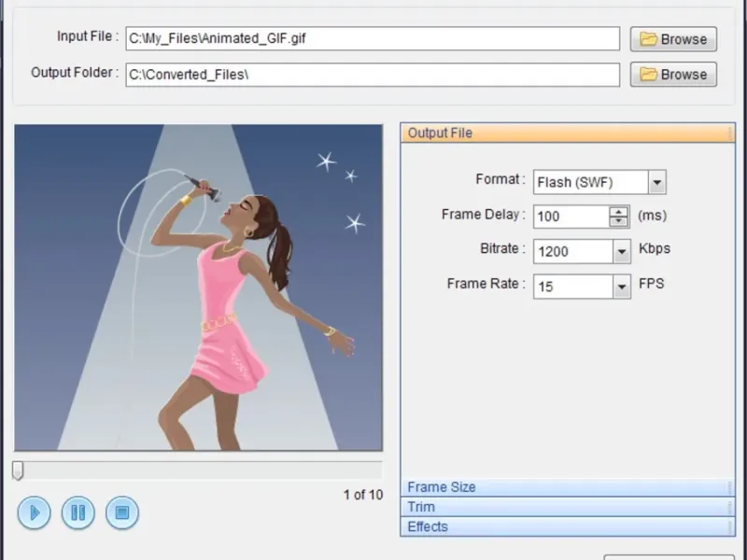This screenshot has width=747, height=560.
Task: Collapse the Output File panel header
Action: 568,133
